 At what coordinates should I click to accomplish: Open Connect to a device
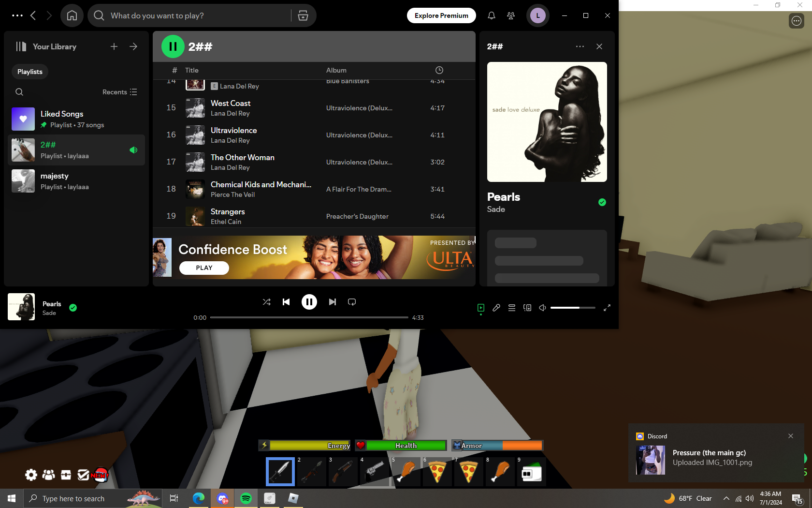click(527, 308)
